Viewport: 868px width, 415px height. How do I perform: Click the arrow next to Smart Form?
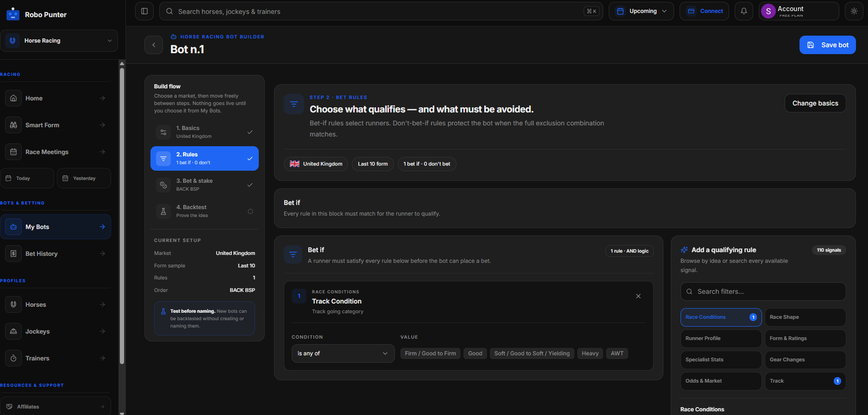point(102,125)
